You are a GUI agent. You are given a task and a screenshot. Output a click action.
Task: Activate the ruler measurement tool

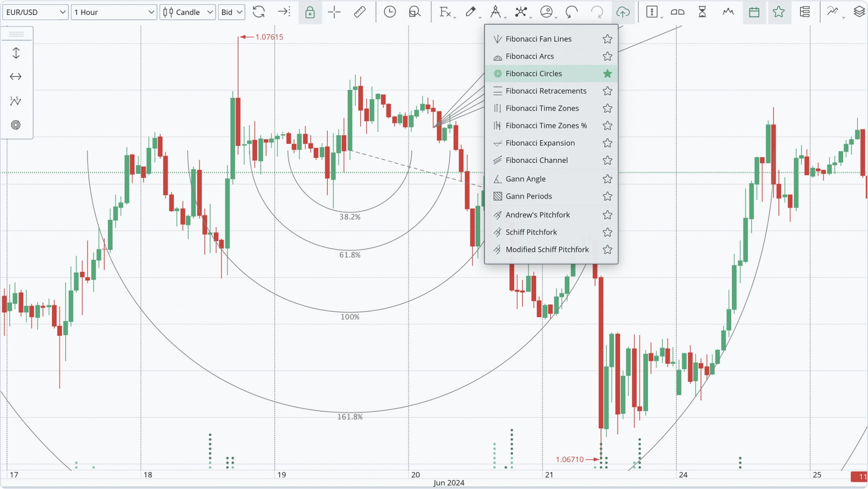tap(359, 12)
